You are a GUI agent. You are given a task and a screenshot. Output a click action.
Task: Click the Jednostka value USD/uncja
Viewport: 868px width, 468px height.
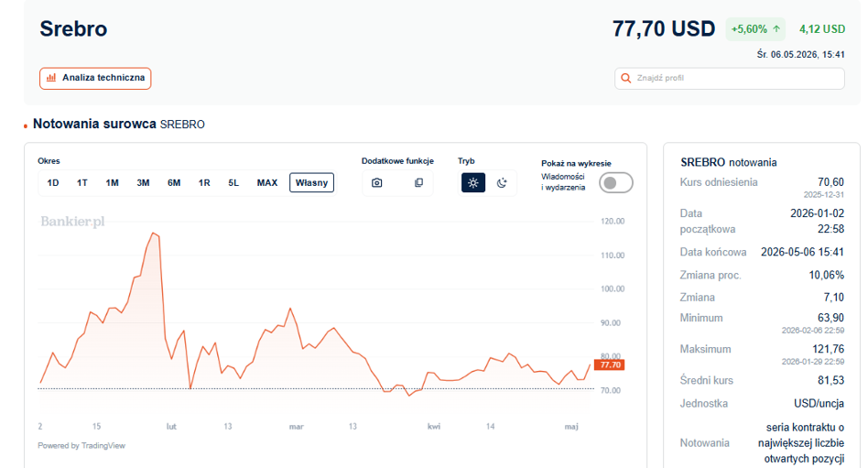tap(819, 404)
